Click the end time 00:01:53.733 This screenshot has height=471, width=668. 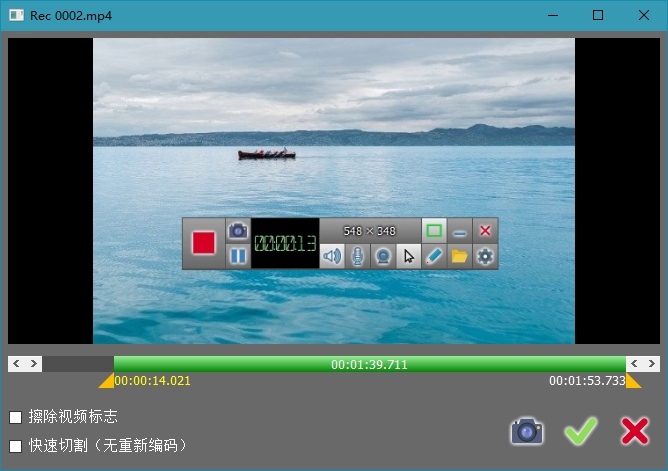(x=587, y=381)
